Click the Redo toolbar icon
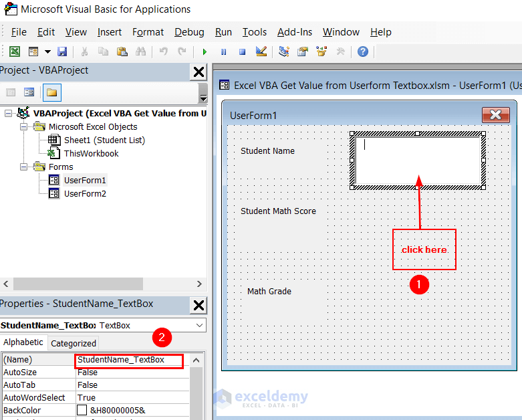 pos(182,51)
